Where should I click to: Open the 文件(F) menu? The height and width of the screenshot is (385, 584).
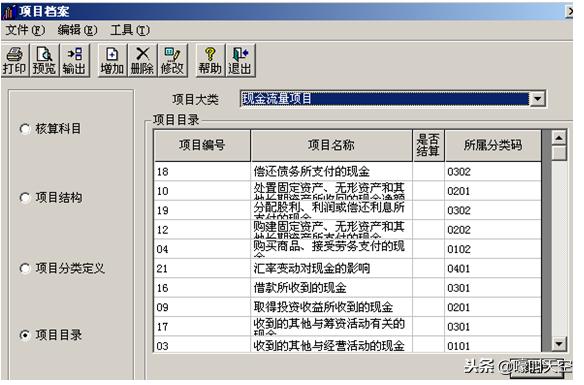[25, 30]
